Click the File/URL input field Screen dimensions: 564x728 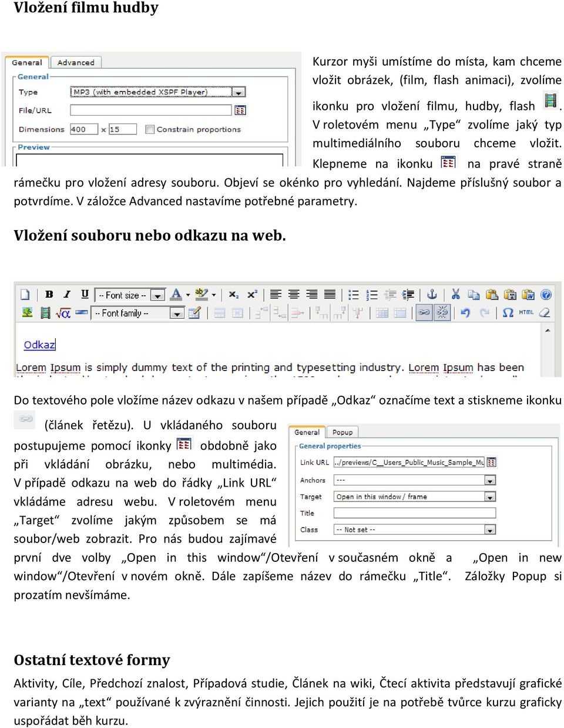[151, 110]
